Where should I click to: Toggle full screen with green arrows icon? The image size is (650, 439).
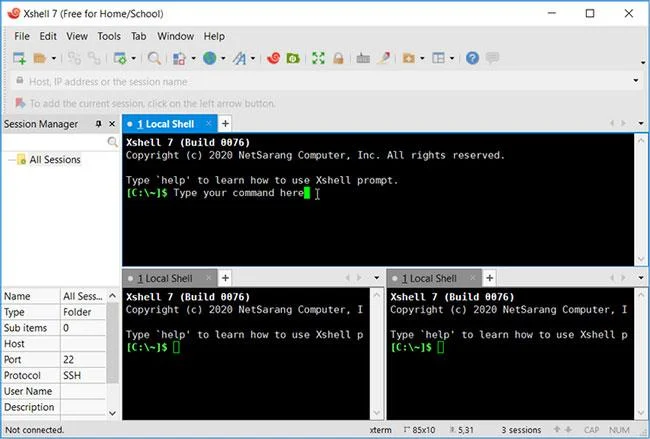(x=318, y=58)
